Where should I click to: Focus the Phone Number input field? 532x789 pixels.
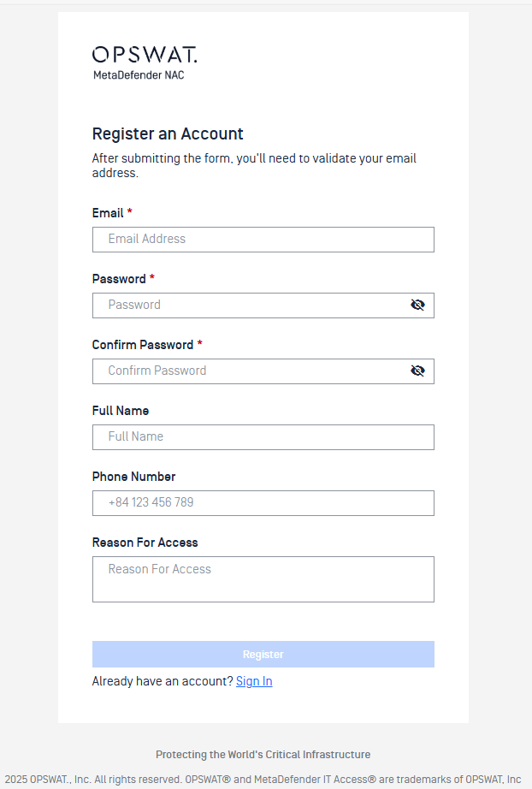pos(263,503)
